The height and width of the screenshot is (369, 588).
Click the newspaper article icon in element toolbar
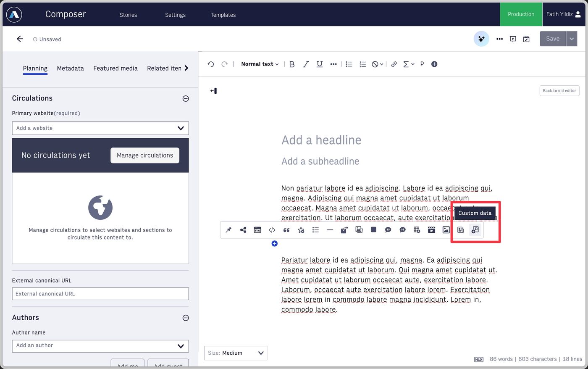point(461,230)
